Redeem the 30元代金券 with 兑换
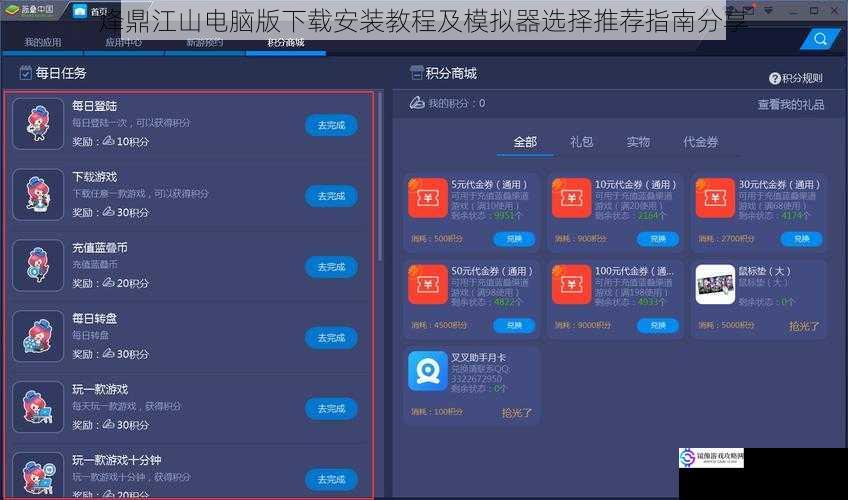Viewport: 848px width, 500px height. point(801,239)
